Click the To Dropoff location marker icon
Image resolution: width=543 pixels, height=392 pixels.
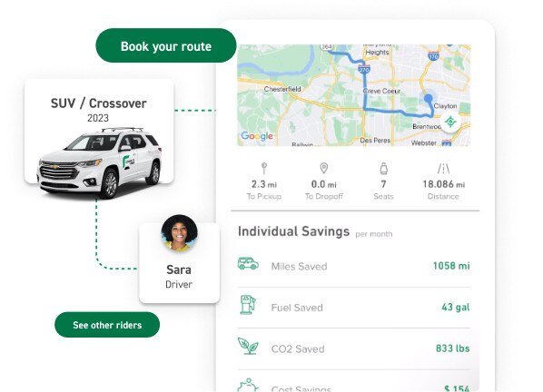tap(324, 168)
